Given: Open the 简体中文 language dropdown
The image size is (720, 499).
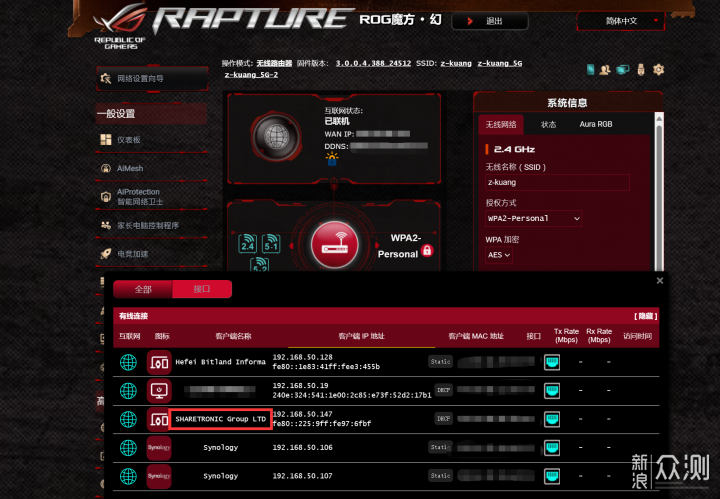Looking at the screenshot, I should [620, 21].
